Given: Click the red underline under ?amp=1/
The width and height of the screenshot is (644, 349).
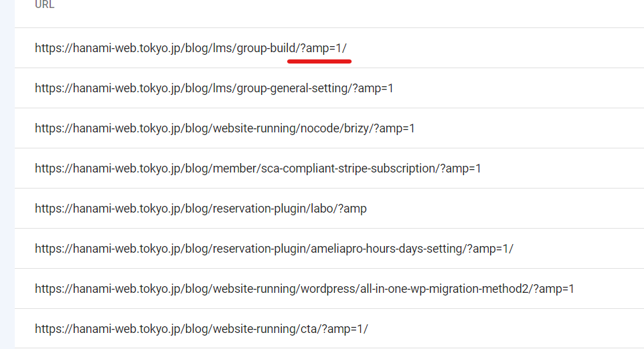Looking at the screenshot, I should click(319, 61).
